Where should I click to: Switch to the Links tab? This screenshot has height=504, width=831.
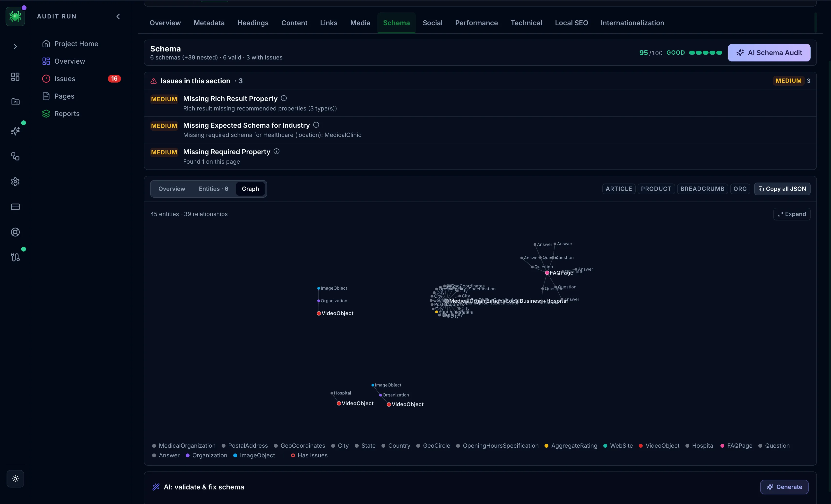[329, 23]
